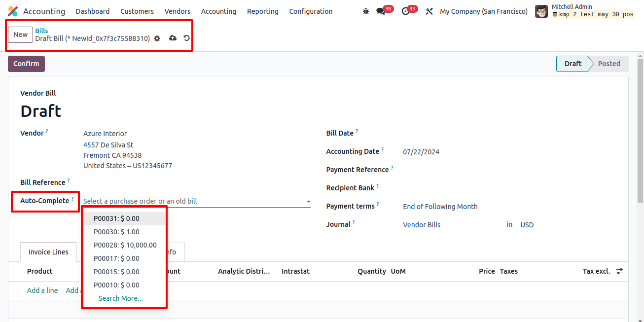Select P00028: $ 10,000.00 option
The image size is (644, 322).
124,245
